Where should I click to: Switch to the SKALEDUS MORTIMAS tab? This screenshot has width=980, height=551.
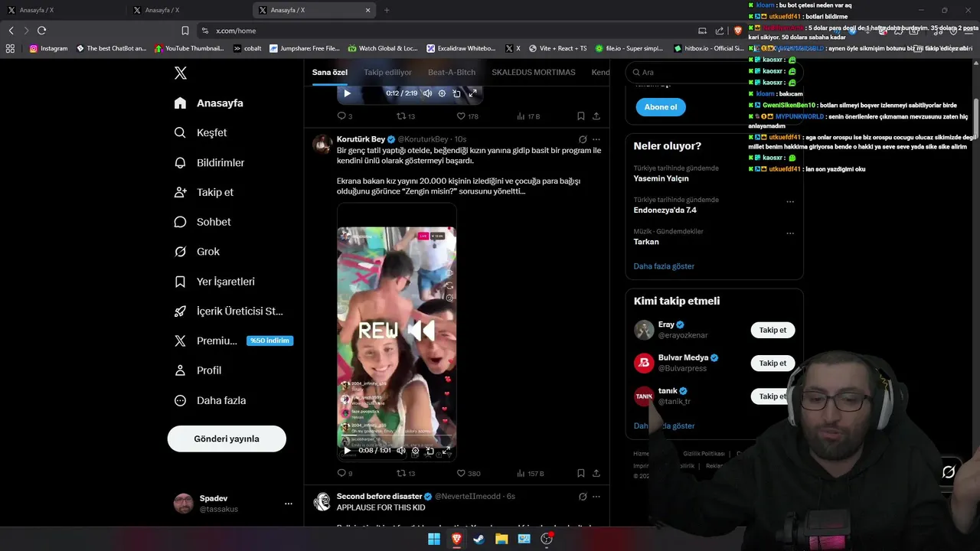[534, 72]
